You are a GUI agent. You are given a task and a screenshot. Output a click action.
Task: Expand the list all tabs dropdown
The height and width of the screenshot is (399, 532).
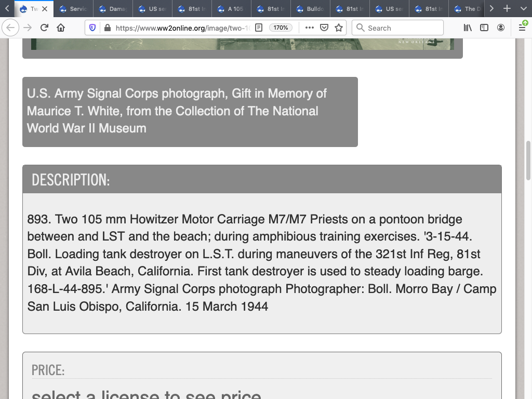(523, 8)
